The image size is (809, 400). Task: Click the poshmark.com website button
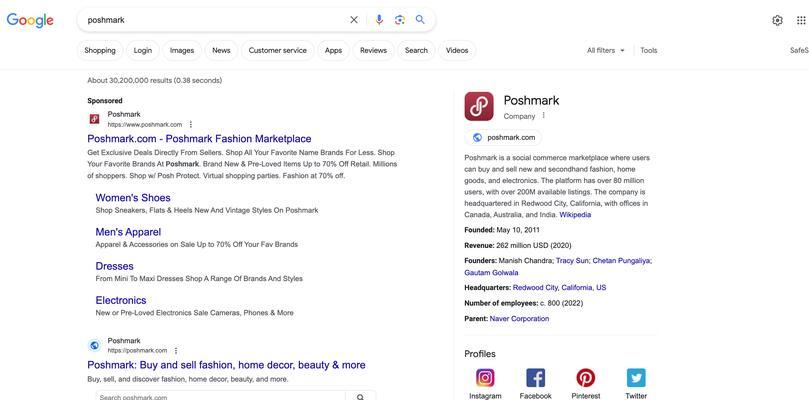coord(503,137)
